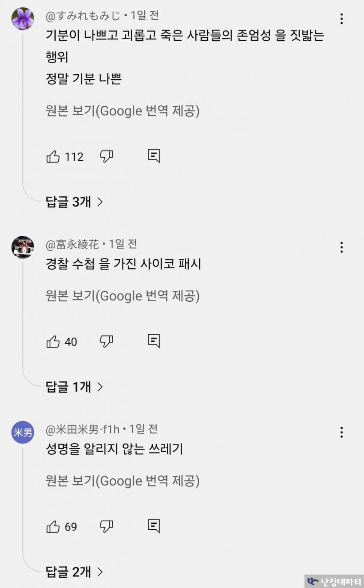The width and height of the screenshot is (364, 588).
Task: Open the purple flower profile avatar
Action: coord(23,19)
